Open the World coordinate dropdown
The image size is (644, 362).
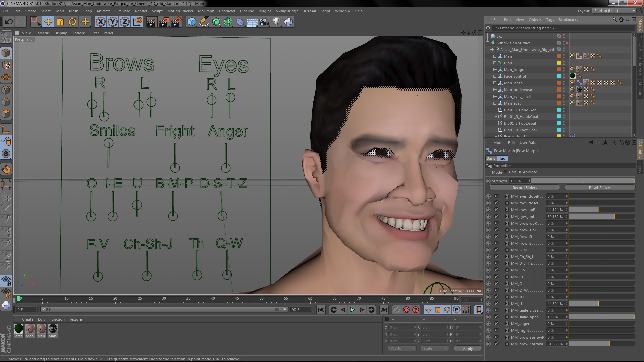[402, 348]
